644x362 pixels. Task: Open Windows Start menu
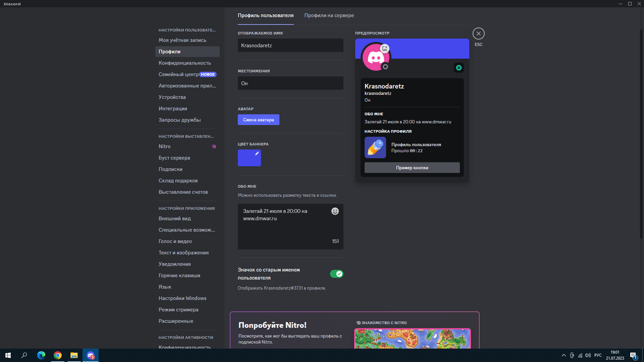(8, 355)
